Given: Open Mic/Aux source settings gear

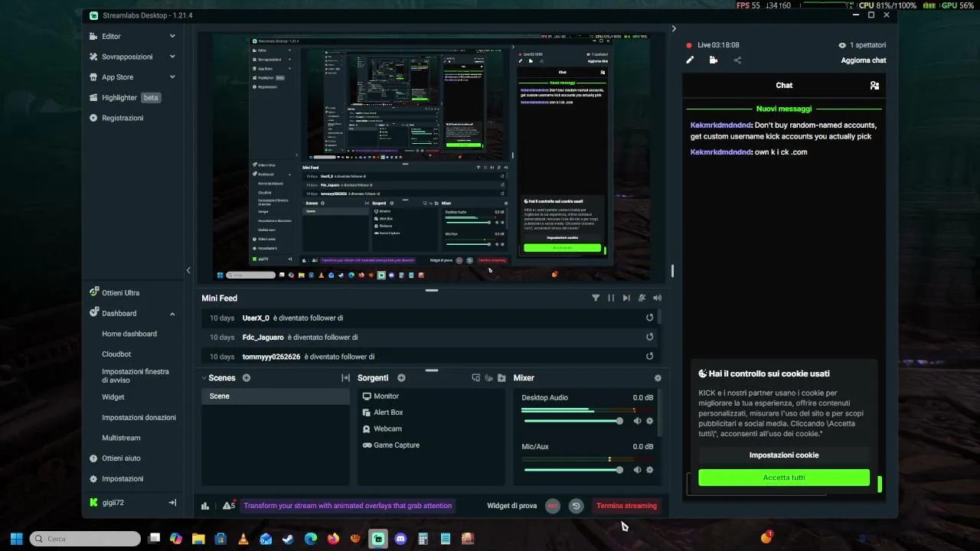Looking at the screenshot, I should click(x=650, y=470).
